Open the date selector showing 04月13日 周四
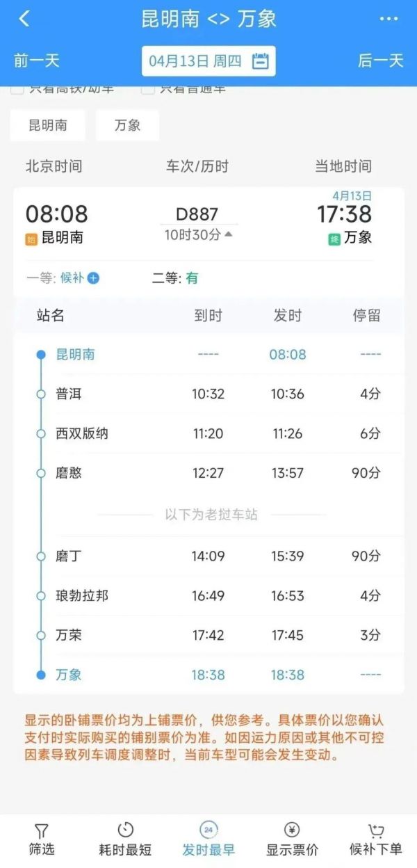Image resolution: width=417 pixels, height=868 pixels. (x=208, y=61)
